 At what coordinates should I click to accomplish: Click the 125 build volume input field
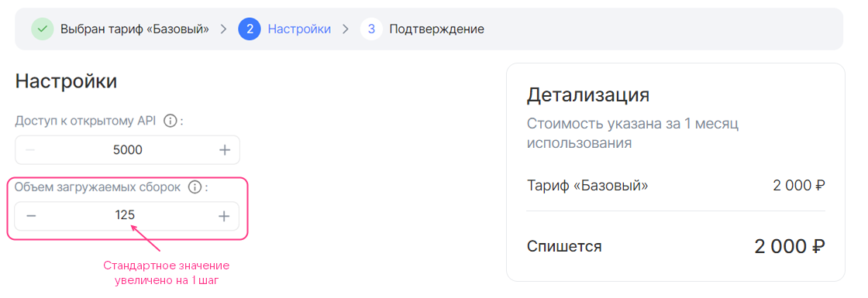(x=127, y=216)
